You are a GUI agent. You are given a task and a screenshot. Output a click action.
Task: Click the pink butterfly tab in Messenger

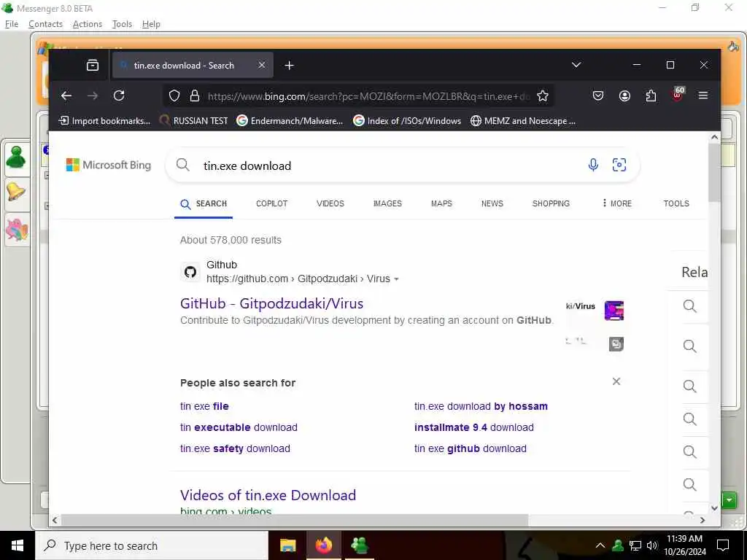17,230
